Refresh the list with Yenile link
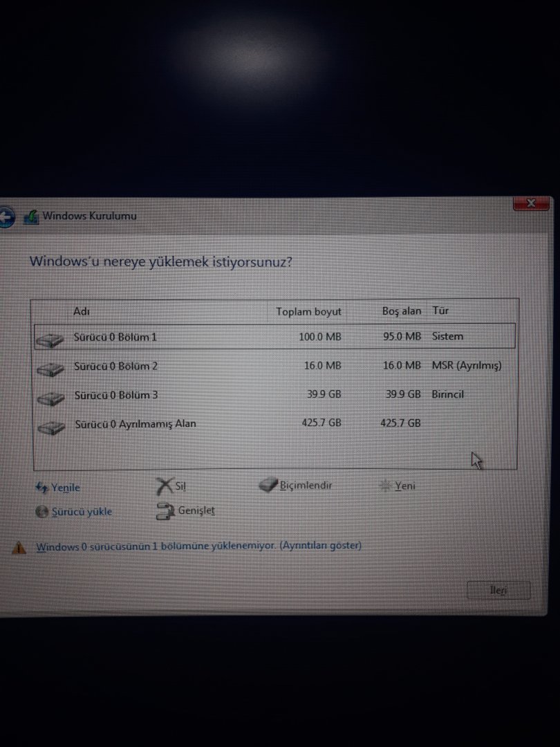 coord(66,488)
